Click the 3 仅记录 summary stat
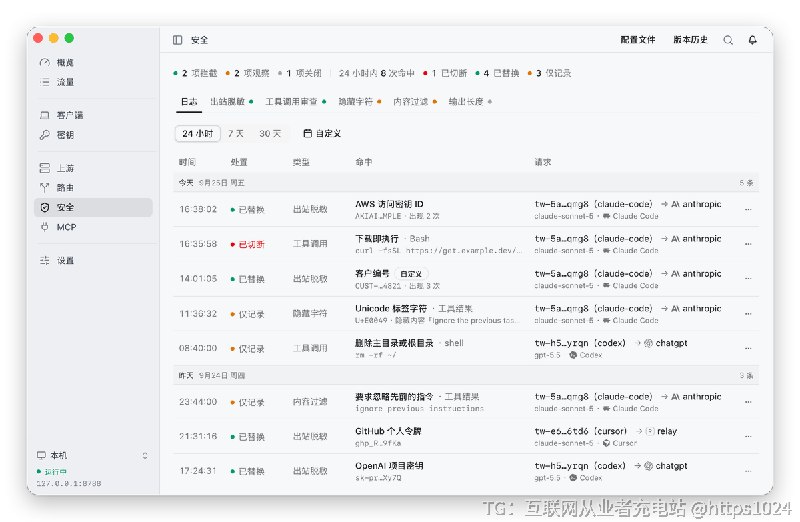800x522 pixels. point(549,73)
